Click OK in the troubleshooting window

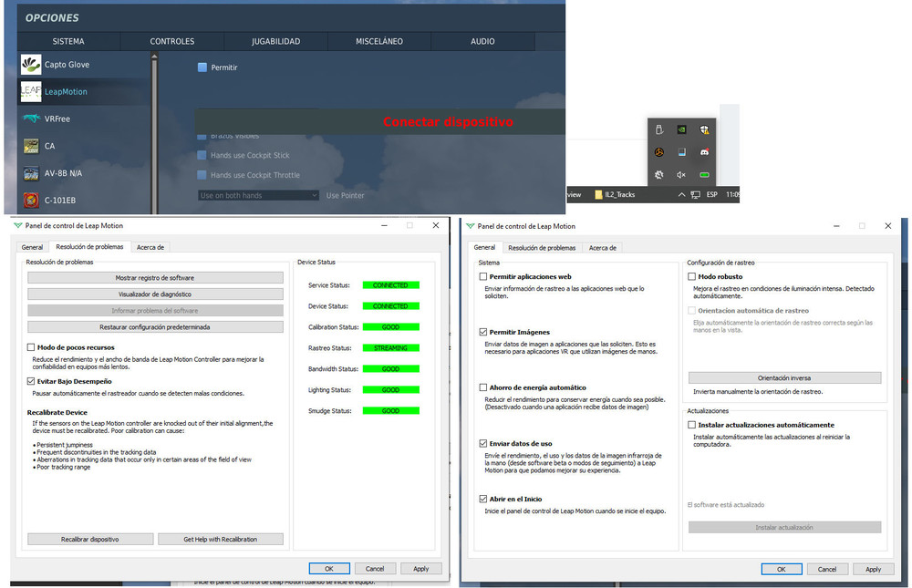329,569
